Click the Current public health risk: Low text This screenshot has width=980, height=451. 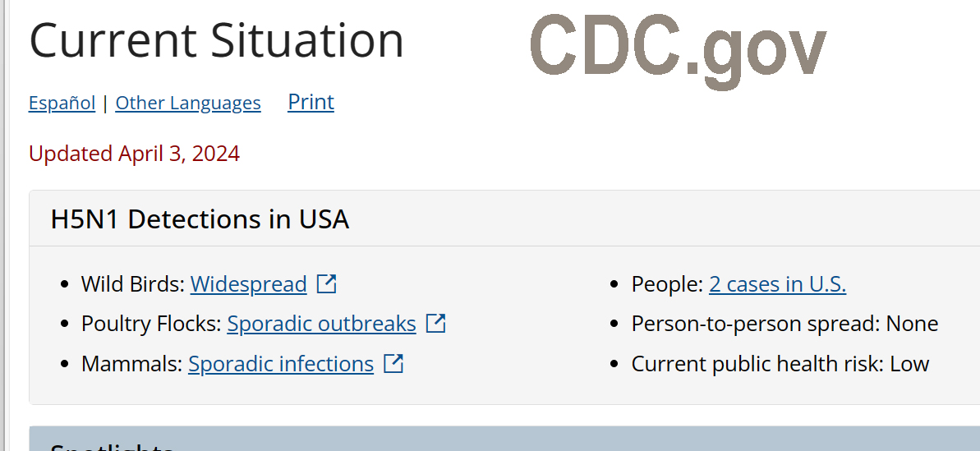click(780, 363)
